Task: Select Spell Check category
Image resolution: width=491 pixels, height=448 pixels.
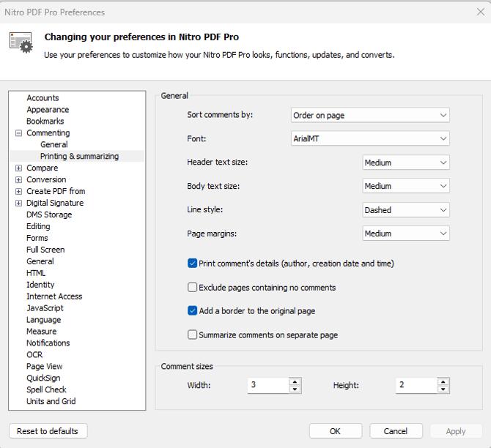Action: point(46,389)
